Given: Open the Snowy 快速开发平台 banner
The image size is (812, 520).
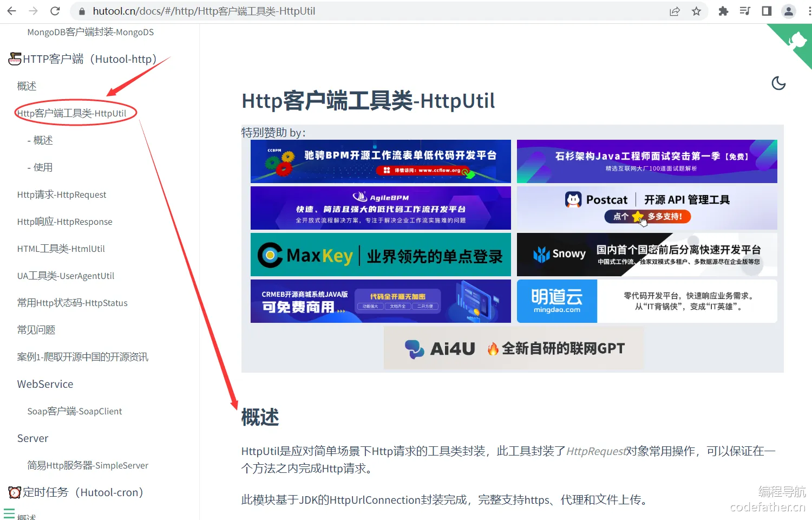Looking at the screenshot, I should tap(647, 255).
